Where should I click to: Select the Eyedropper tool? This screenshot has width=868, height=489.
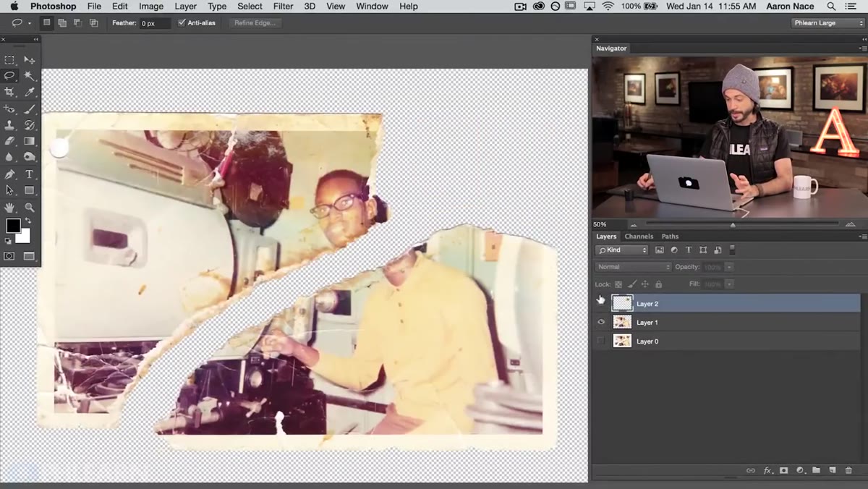point(30,93)
